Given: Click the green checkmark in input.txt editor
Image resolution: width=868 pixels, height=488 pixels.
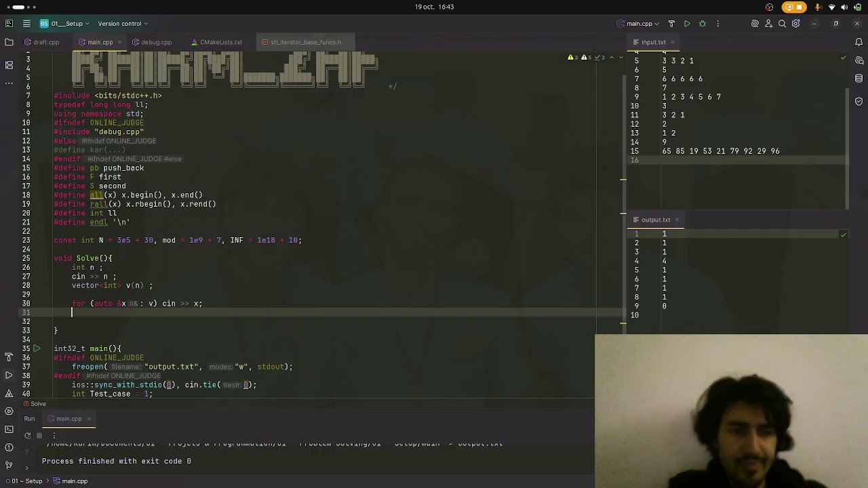Looking at the screenshot, I should pos(843,58).
